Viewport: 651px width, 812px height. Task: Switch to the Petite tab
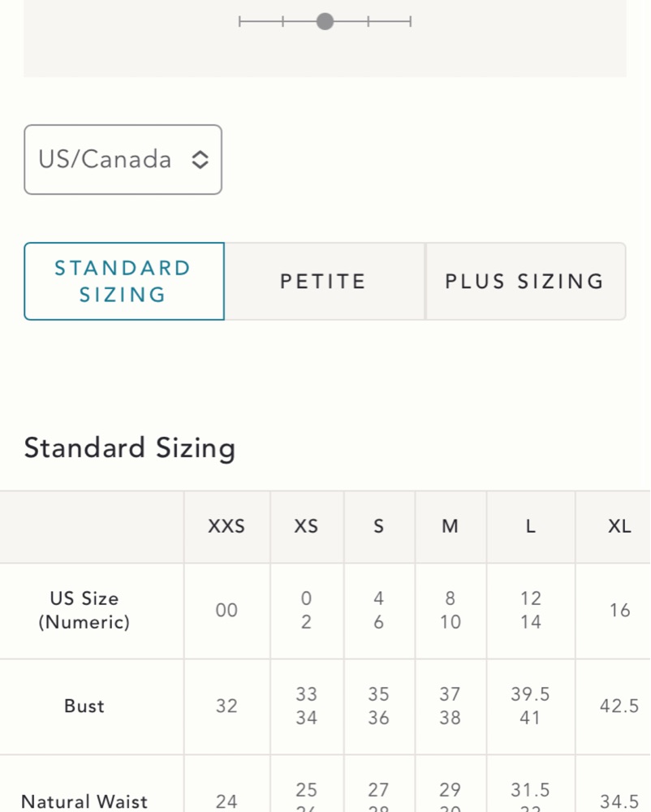pyautogui.click(x=324, y=281)
